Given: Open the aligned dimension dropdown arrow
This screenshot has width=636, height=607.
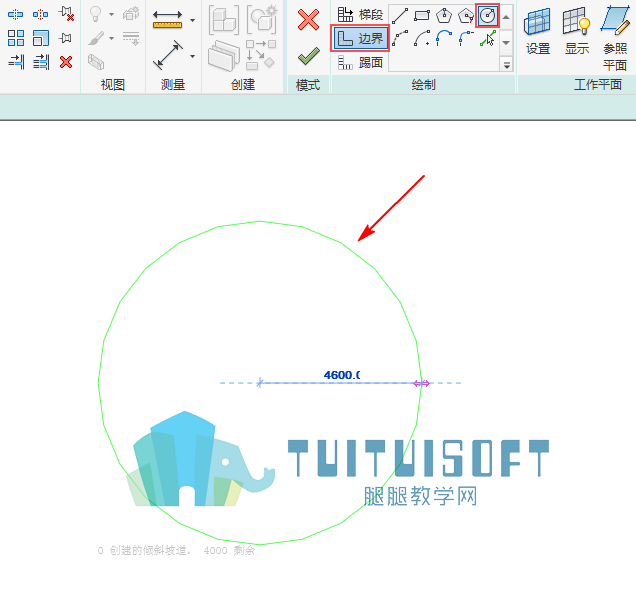Looking at the screenshot, I should 192,56.
